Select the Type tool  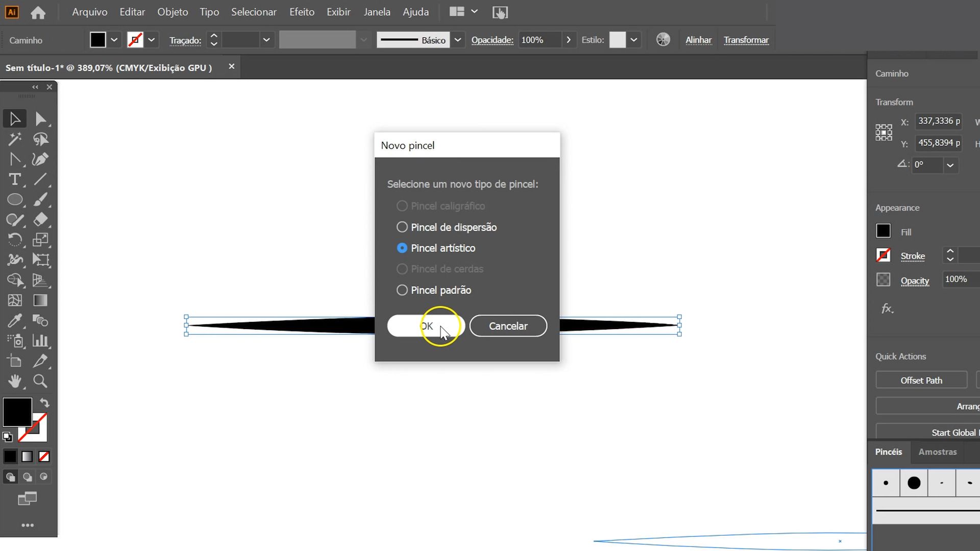(x=15, y=180)
